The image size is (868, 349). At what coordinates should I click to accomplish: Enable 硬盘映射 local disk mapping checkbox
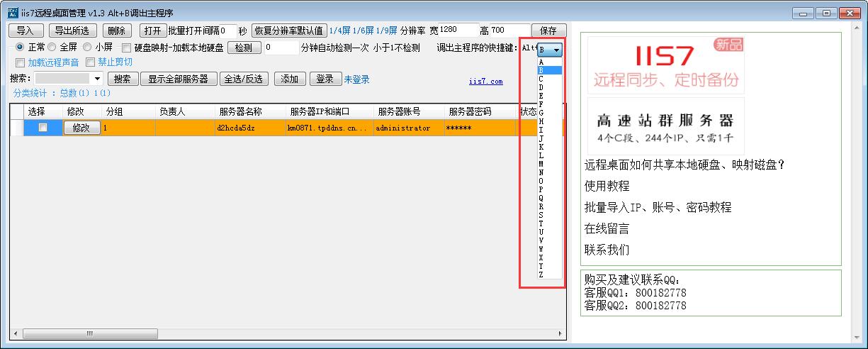[x=127, y=48]
